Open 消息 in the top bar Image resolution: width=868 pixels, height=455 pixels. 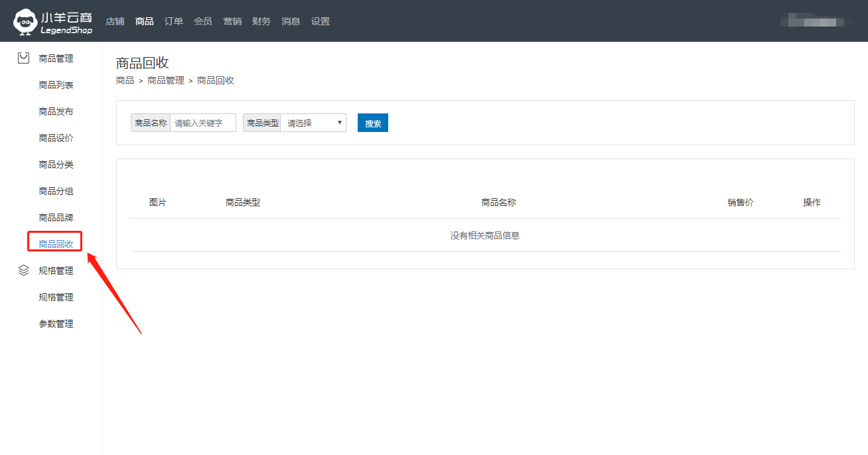point(291,21)
